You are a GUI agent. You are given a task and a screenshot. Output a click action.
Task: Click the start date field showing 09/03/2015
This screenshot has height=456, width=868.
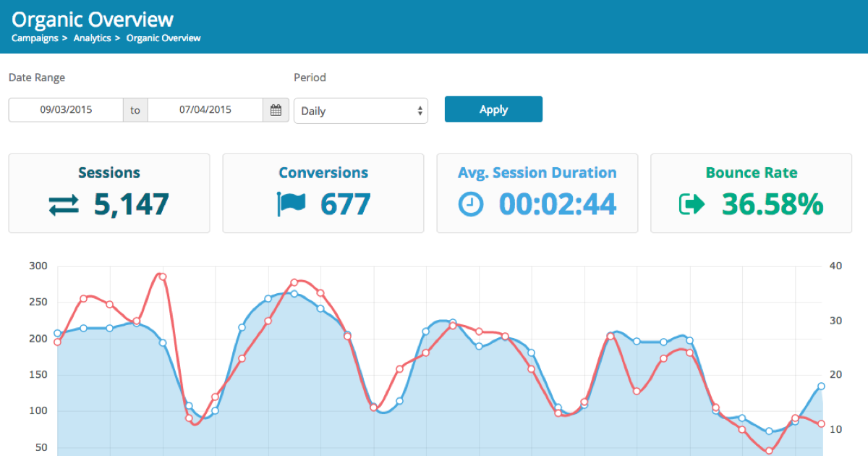(x=65, y=109)
